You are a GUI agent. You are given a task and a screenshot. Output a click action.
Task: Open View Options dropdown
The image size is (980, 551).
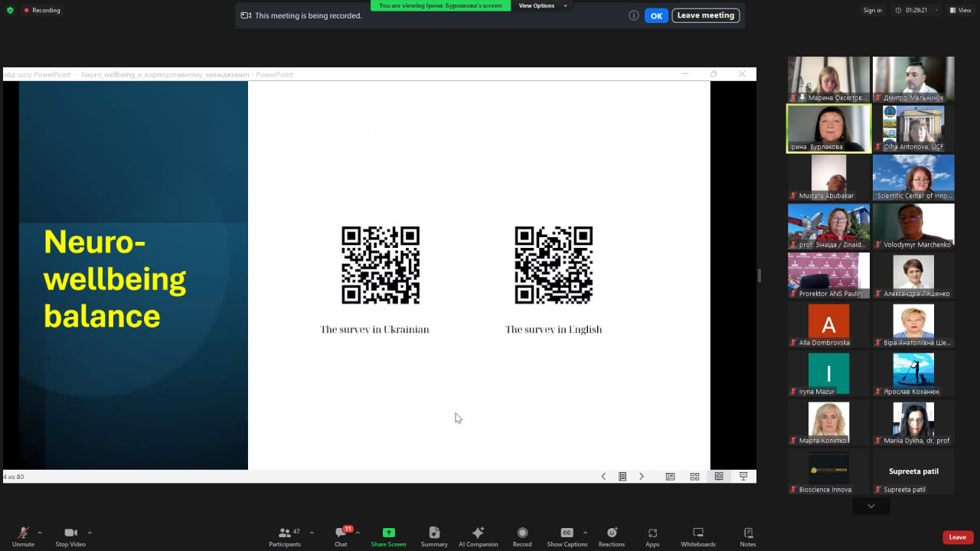point(543,5)
